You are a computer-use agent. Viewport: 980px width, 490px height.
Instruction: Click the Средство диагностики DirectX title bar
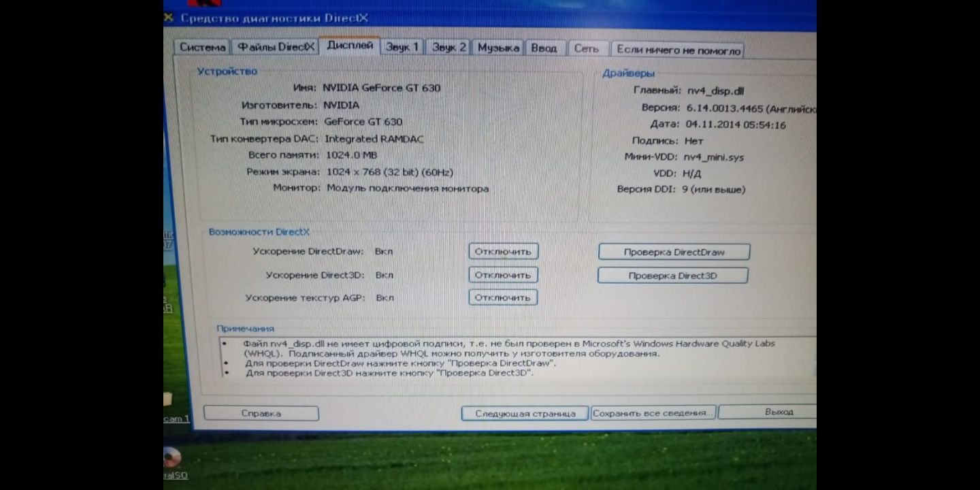pos(490,18)
